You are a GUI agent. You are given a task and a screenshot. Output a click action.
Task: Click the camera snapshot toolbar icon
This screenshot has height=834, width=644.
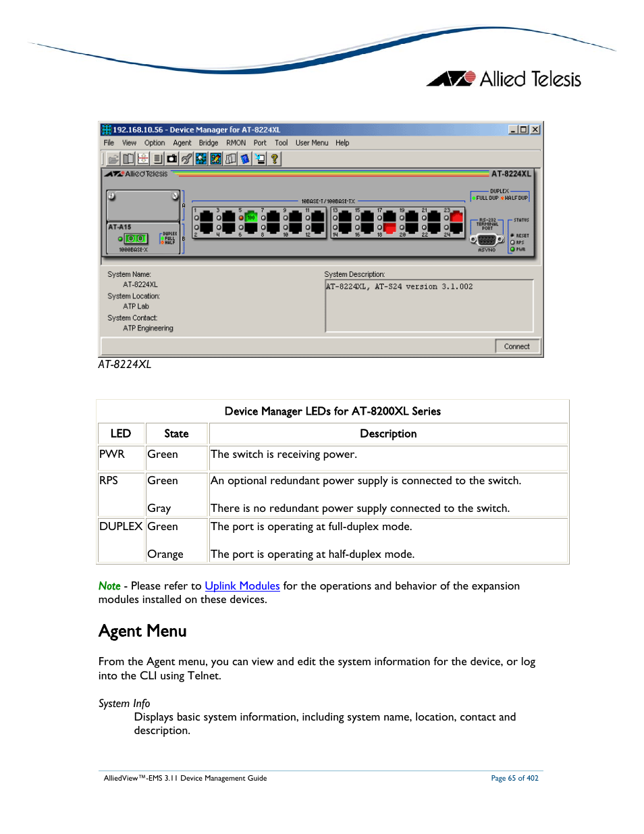tap(172, 159)
